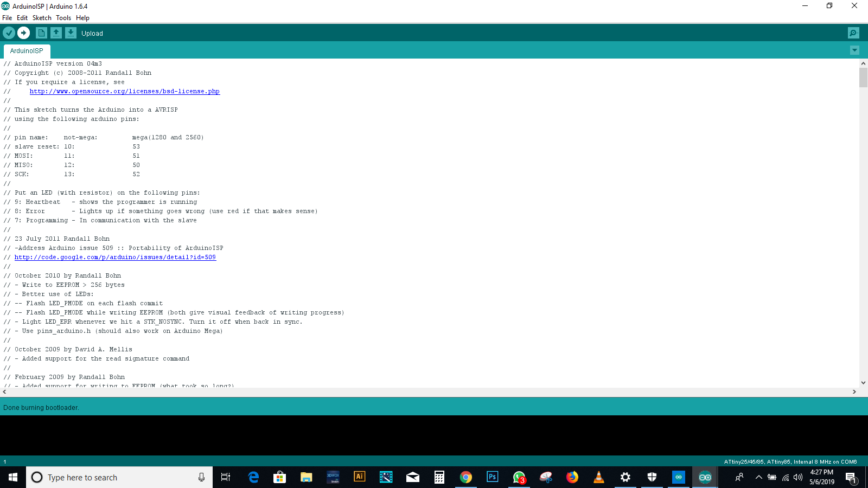The height and width of the screenshot is (488, 868).
Task: Click the Upload arrow button
Action: [x=23, y=33]
